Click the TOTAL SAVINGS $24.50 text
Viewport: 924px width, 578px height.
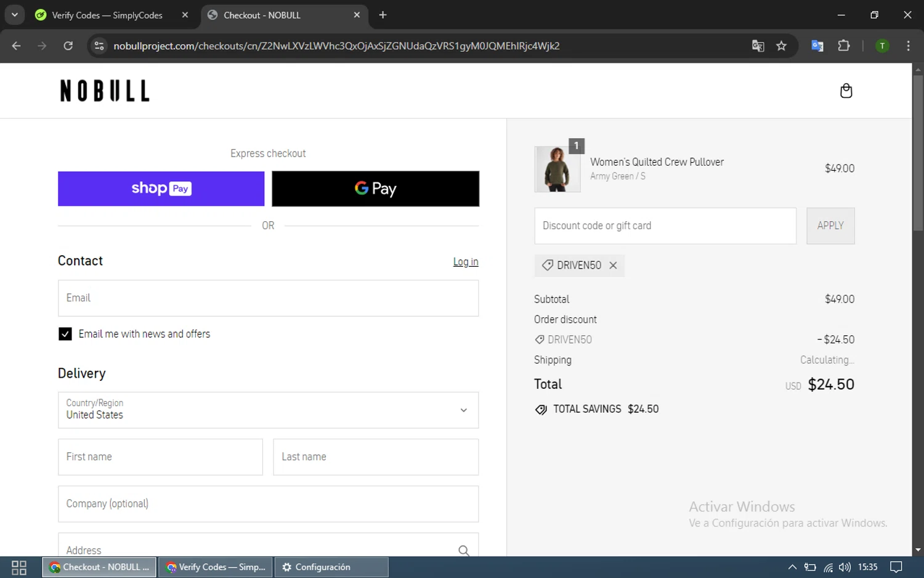tap(606, 409)
